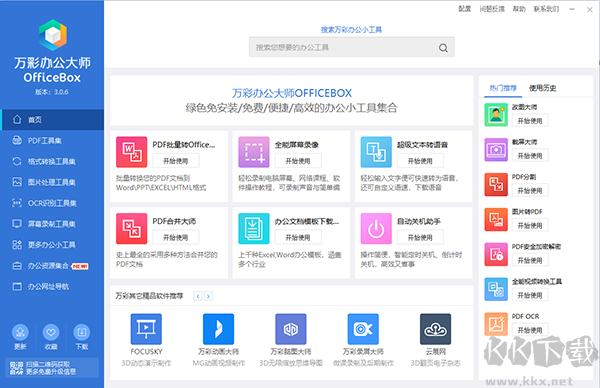Switch to the 热门推荐 tab
The image size is (600, 388).
coord(503,88)
